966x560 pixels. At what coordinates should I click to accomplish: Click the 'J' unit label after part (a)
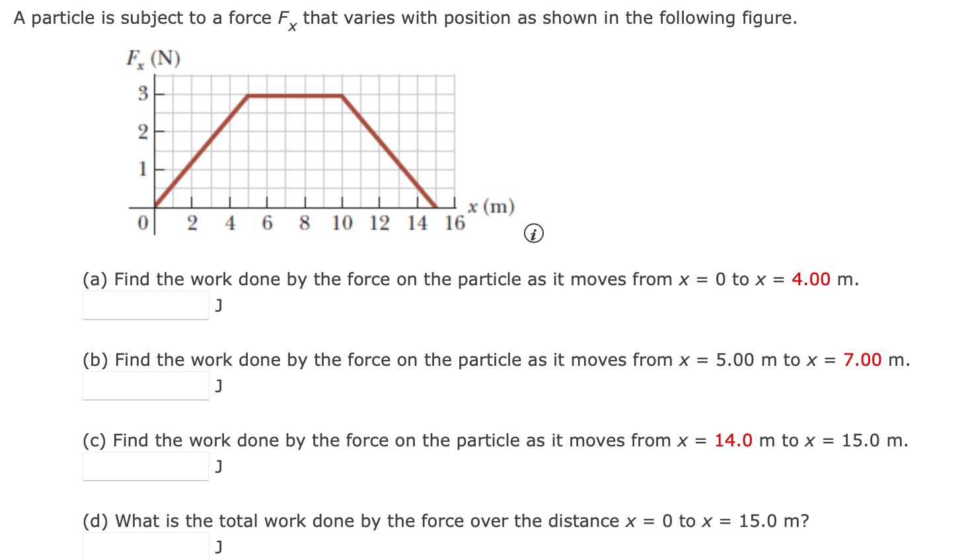click(x=219, y=305)
